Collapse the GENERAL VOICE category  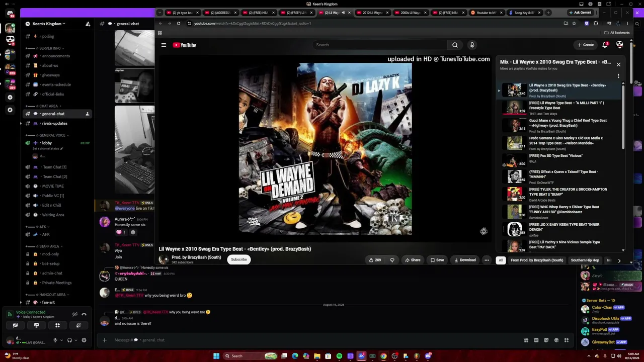(52, 135)
